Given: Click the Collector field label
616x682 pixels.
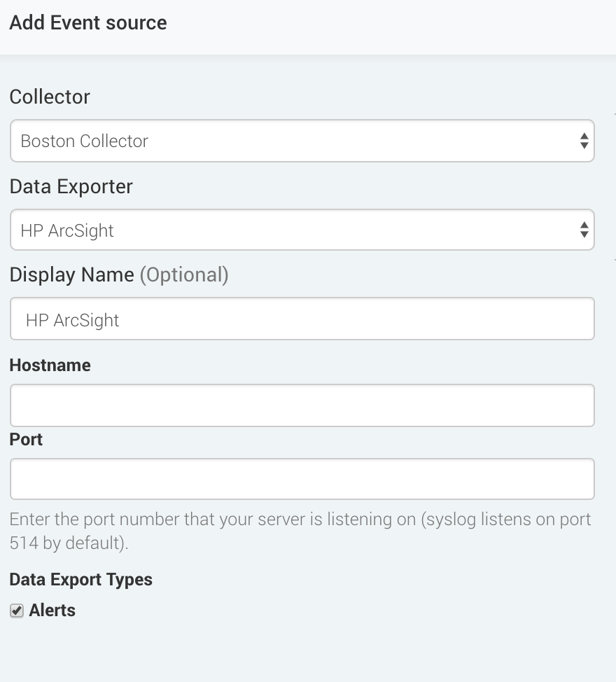Looking at the screenshot, I should point(50,97).
